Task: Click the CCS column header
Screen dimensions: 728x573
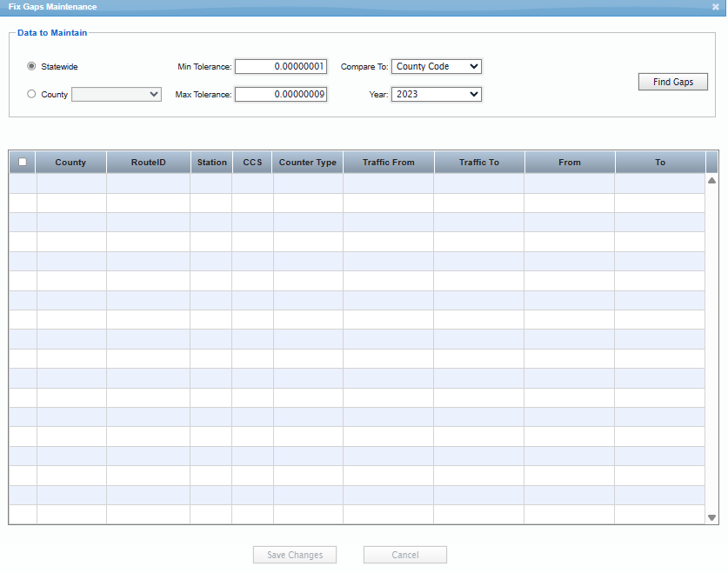Action: click(251, 161)
